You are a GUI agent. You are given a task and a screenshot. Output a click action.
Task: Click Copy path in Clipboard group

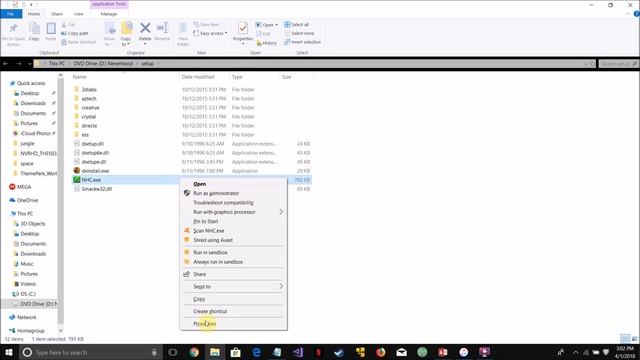point(75,33)
